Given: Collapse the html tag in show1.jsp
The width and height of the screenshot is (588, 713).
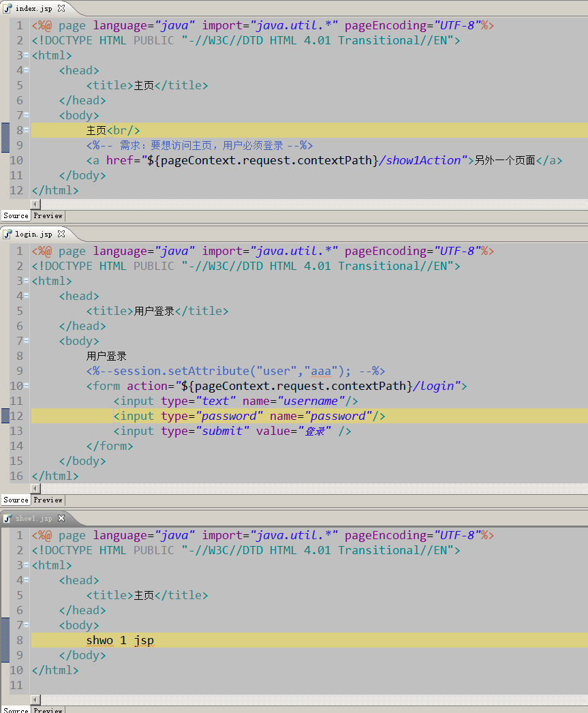Looking at the screenshot, I should point(27,565).
